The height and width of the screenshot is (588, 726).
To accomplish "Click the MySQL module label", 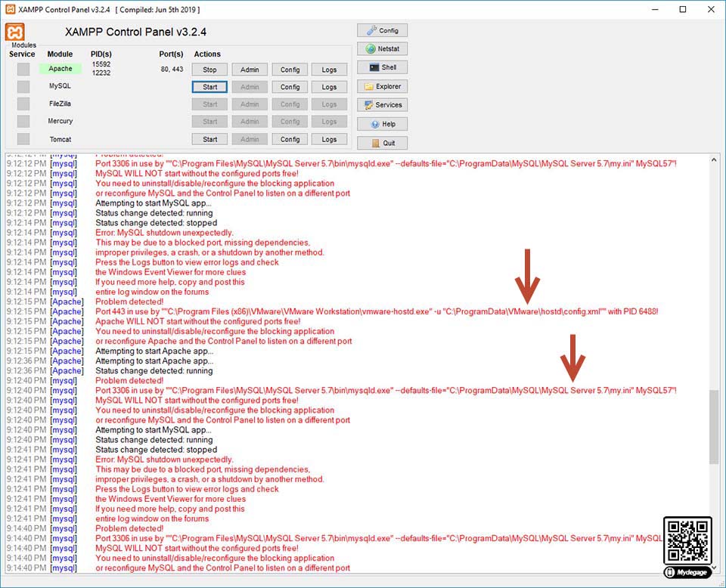I will coord(60,86).
